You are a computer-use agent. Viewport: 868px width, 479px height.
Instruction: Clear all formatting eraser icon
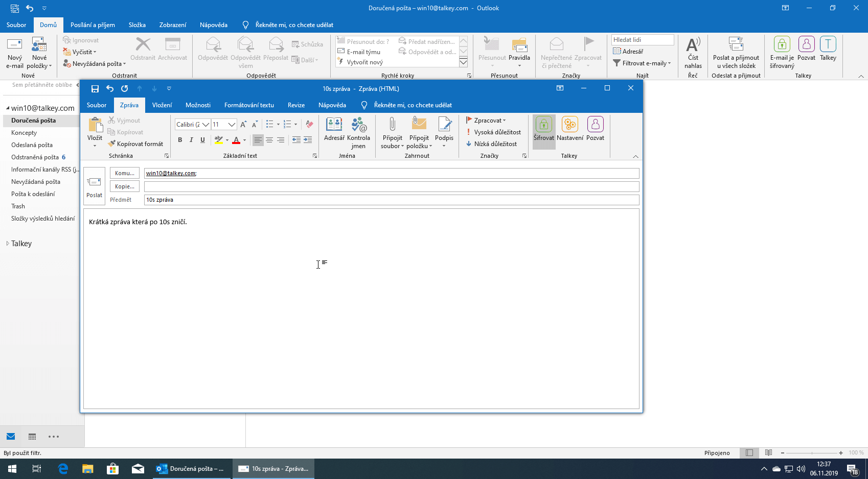click(309, 125)
